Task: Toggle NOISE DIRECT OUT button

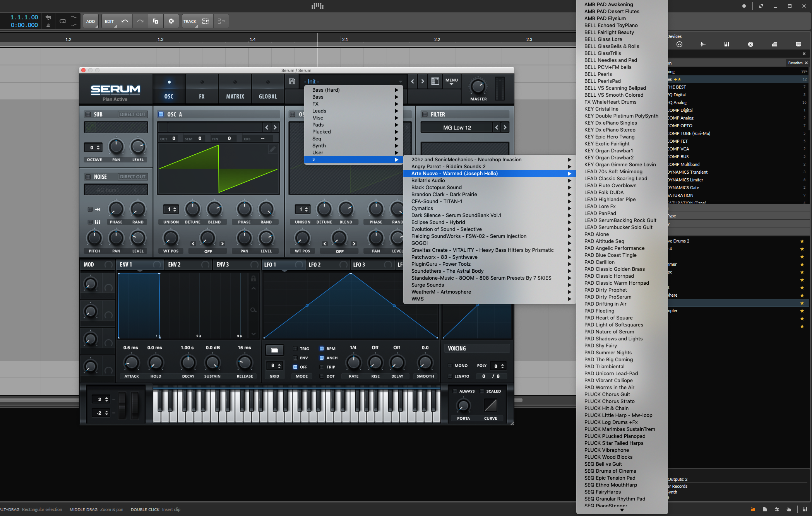Action: click(x=133, y=177)
